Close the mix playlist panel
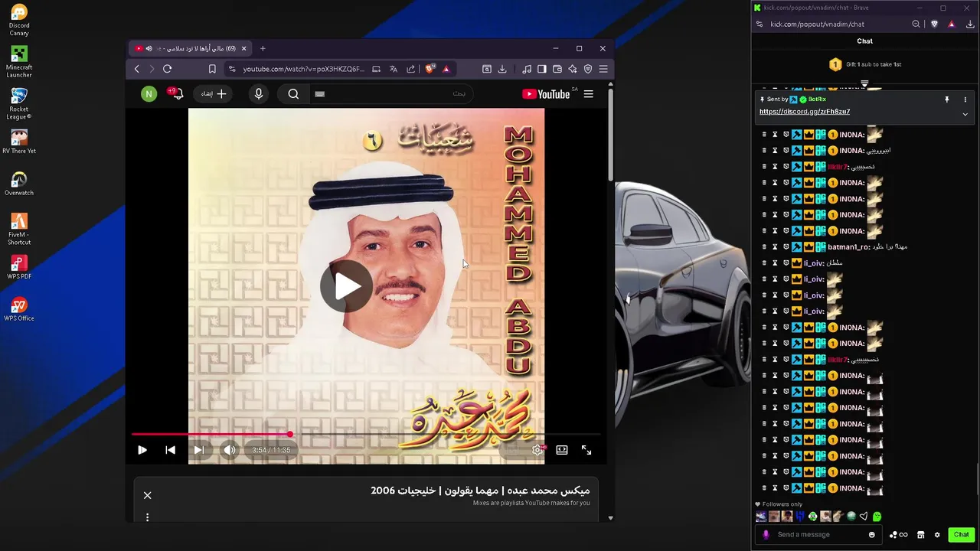The image size is (980, 551). [148, 495]
